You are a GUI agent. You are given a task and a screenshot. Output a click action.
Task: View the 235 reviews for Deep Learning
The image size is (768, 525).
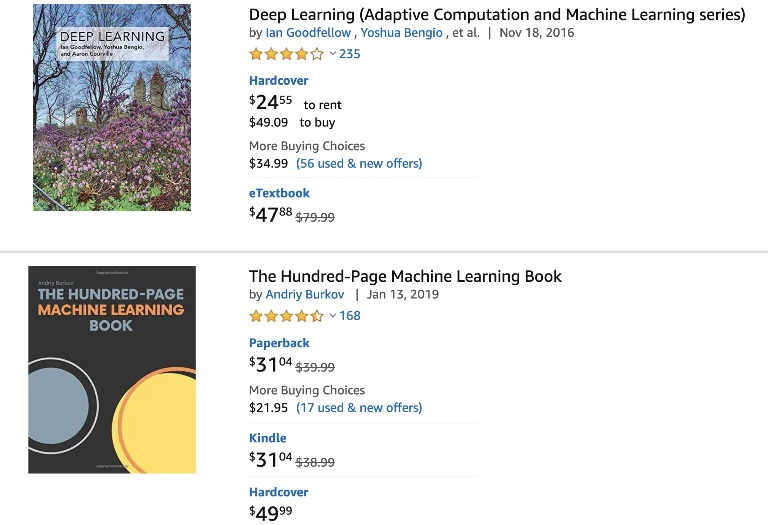(x=350, y=54)
